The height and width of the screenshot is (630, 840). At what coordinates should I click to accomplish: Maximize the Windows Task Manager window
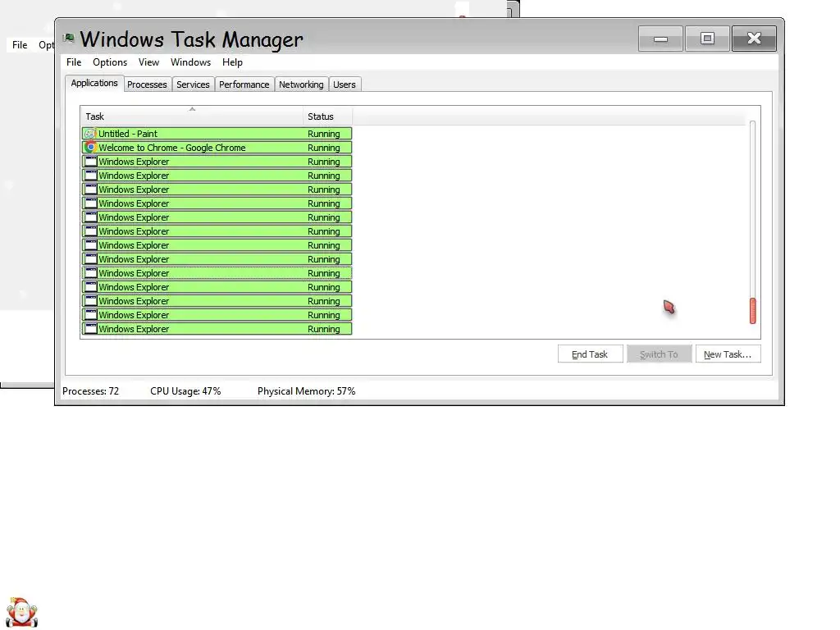707,39
